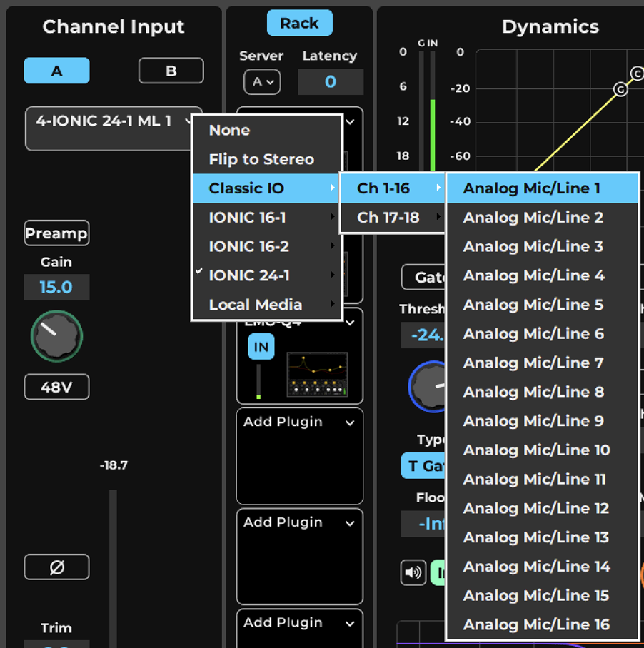Click the preamp Gain knob
Image resolution: width=644 pixels, height=648 pixels.
point(56,336)
